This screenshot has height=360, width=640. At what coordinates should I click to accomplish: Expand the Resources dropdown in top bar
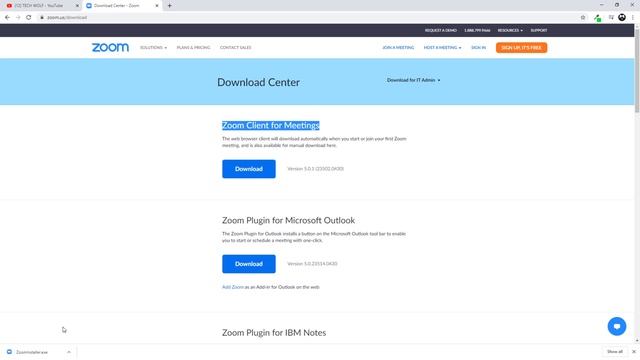coord(510,31)
